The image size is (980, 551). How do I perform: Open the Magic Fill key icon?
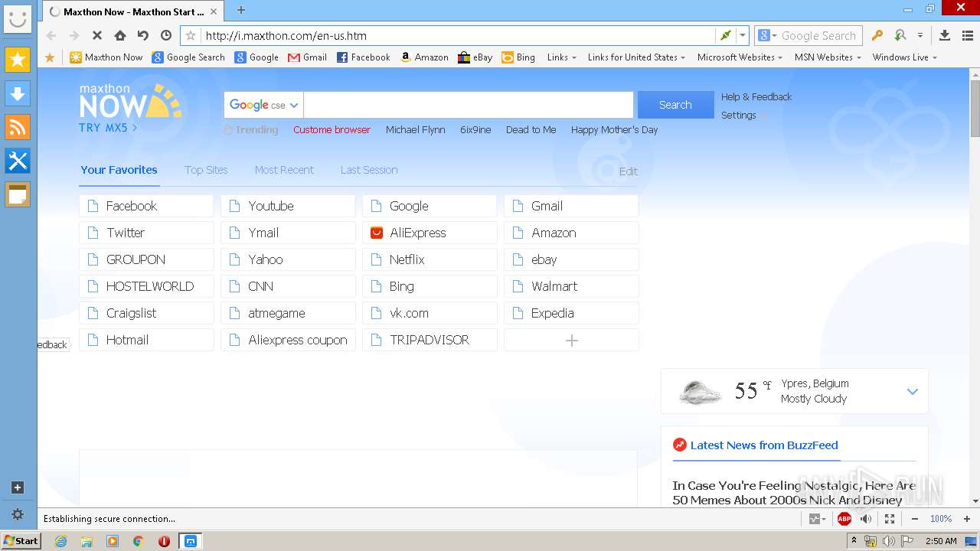[877, 35]
